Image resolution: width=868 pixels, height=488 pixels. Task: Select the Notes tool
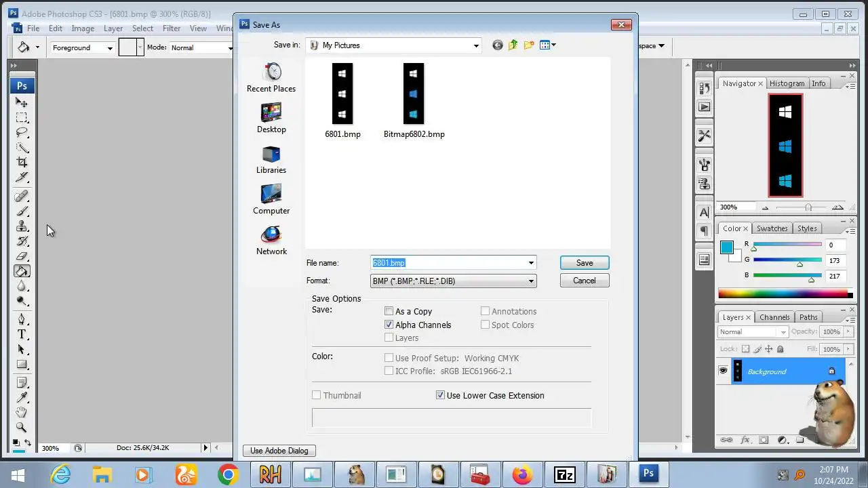22,383
